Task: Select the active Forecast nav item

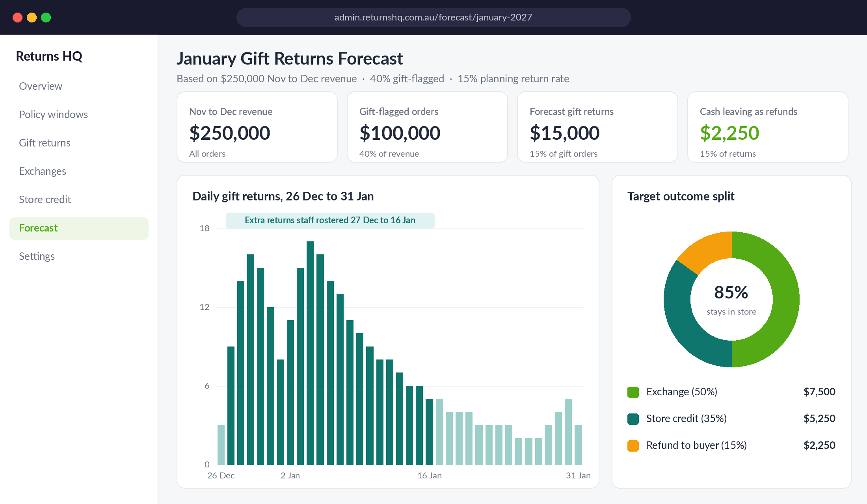Action: [x=79, y=228]
